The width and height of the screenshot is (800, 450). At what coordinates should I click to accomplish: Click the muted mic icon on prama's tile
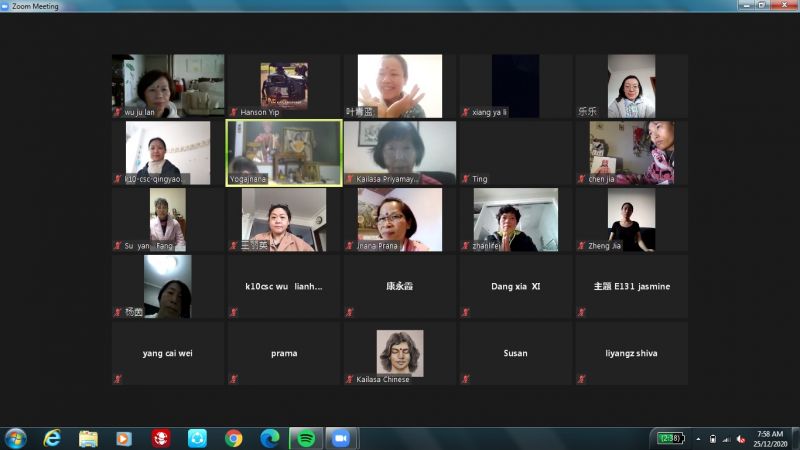click(x=233, y=379)
